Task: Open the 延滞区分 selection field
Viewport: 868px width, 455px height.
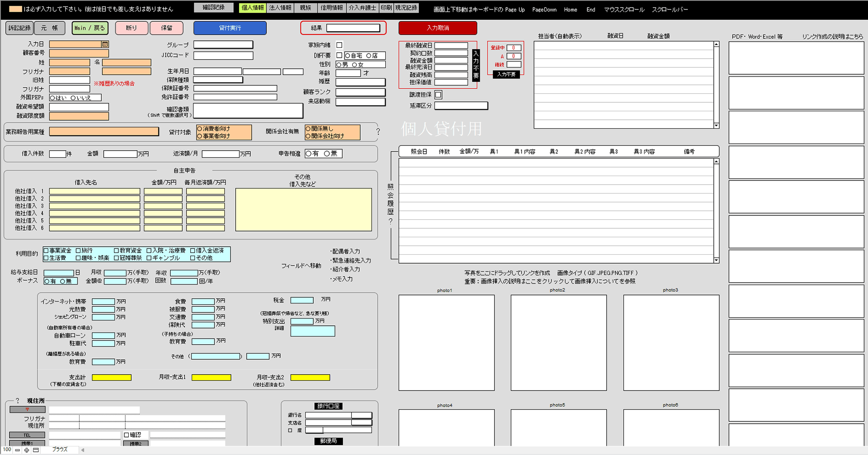Action: pyautogui.click(x=461, y=106)
